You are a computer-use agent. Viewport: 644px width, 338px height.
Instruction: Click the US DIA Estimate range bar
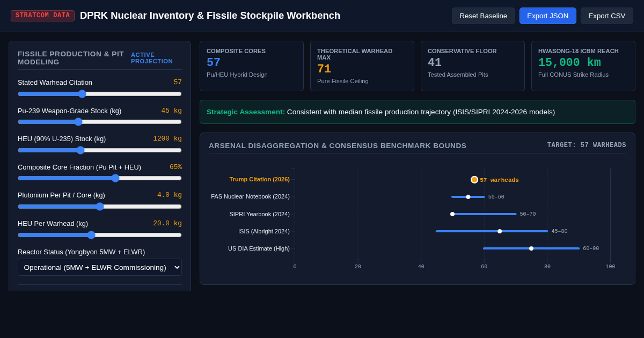pos(531,248)
